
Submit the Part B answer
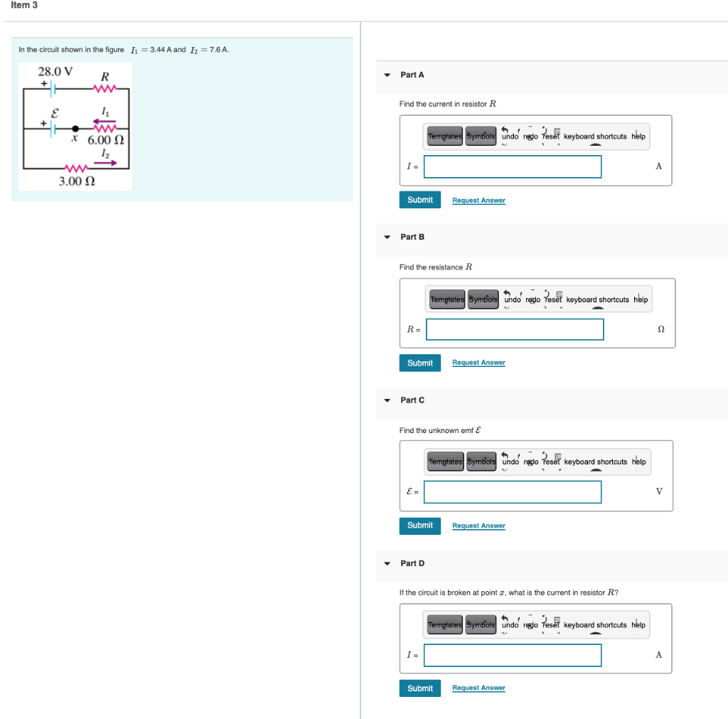click(x=419, y=363)
